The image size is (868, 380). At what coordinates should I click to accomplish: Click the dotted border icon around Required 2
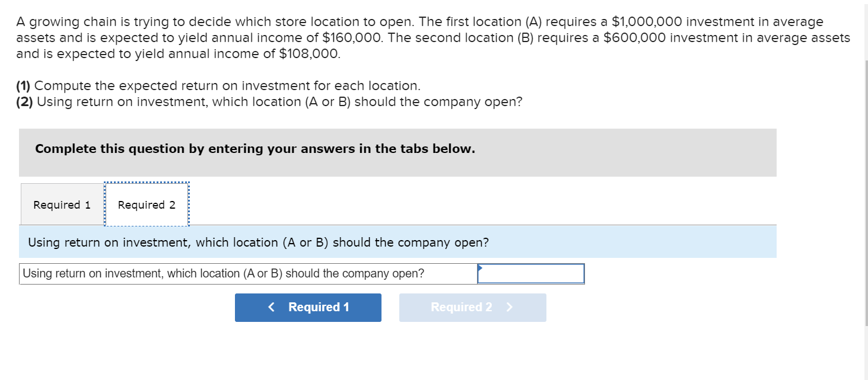pyautogui.click(x=147, y=204)
